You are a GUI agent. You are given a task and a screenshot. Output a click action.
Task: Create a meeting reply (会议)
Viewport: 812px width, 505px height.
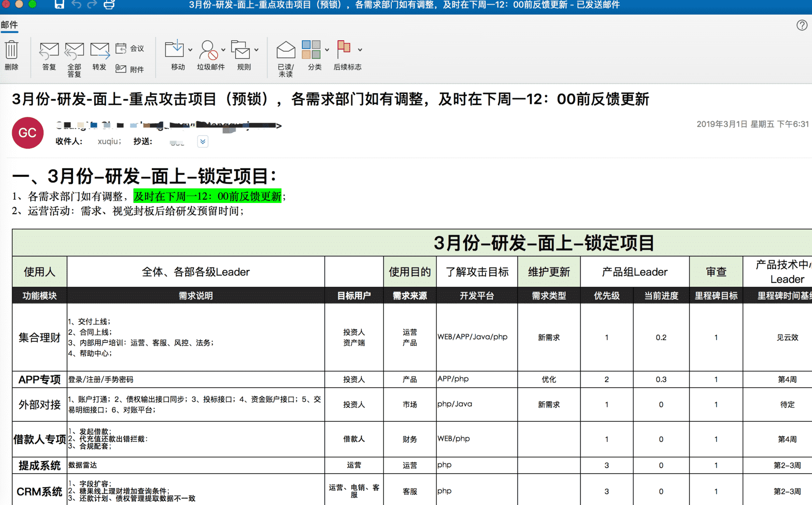[130, 48]
